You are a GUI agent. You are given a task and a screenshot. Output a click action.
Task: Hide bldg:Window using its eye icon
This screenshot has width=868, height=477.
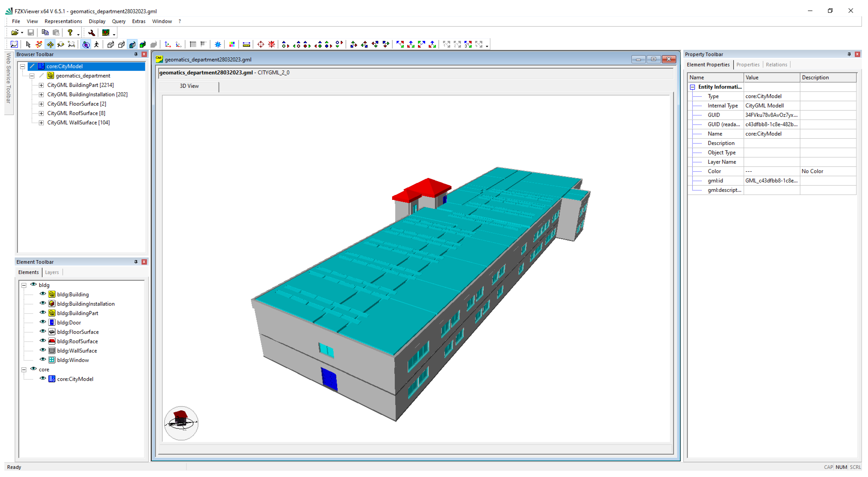tap(43, 360)
